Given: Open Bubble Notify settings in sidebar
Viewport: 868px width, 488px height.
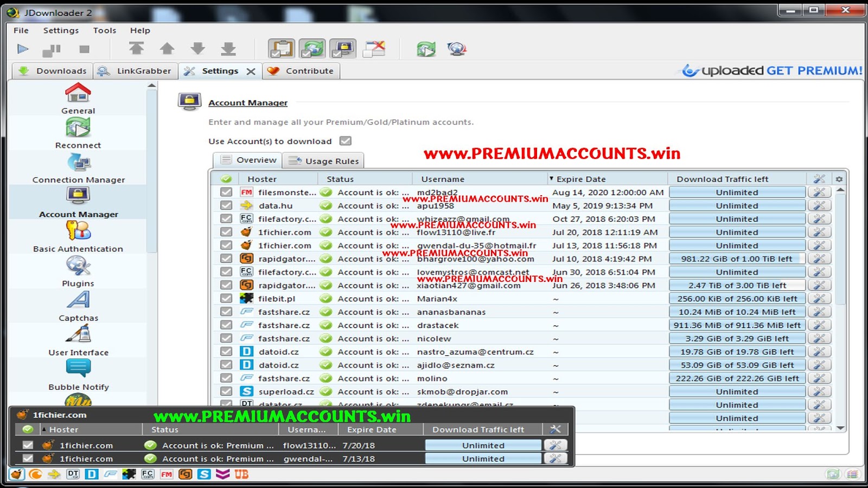Looking at the screenshot, I should pos(78,375).
